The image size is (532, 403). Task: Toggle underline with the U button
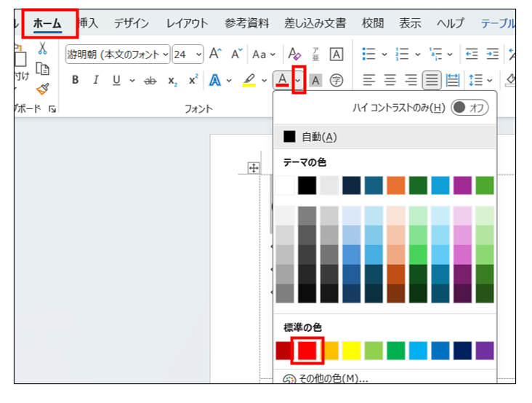point(116,81)
